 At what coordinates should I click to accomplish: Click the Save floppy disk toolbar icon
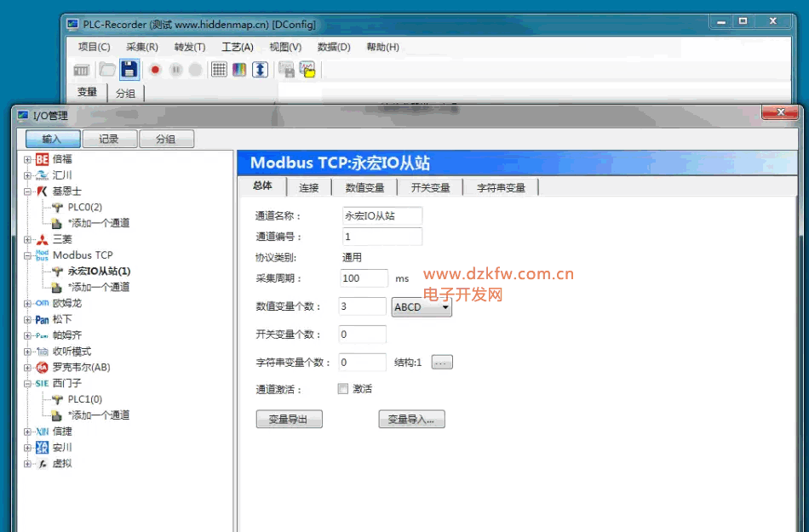click(129, 70)
